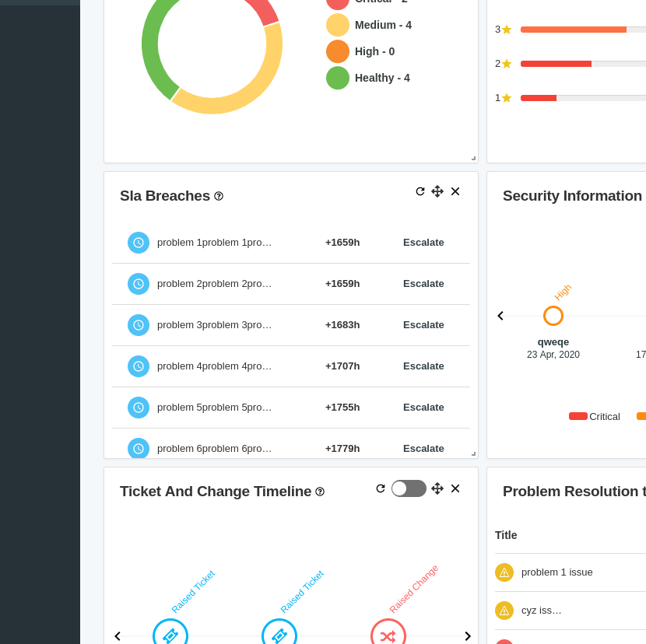This screenshot has height=644, width=646.
Task: Open problem 2problem 2pro… entry
Action: point(214,284)
